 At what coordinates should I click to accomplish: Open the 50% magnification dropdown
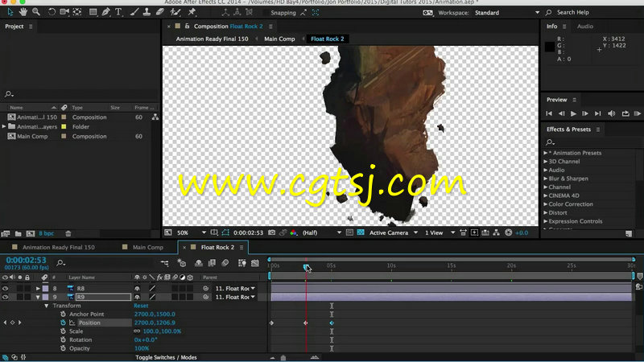pos(192,232)
